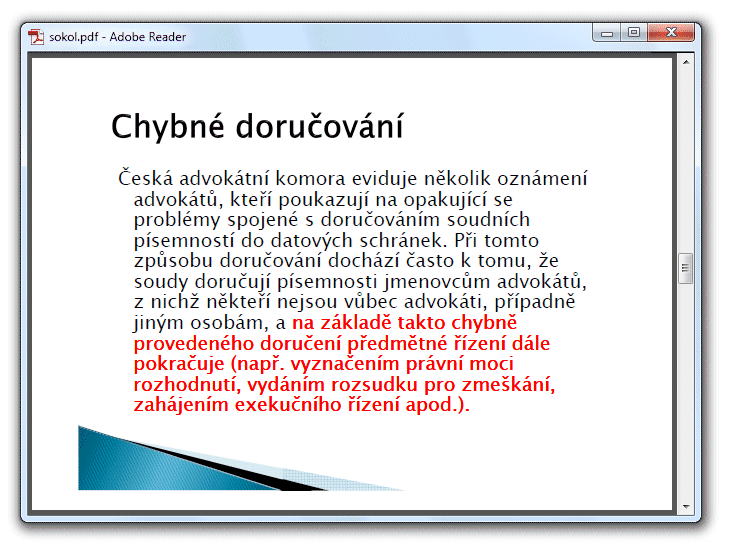This screenshot has width=729, height=547.
Task: Click the line 'problémy spojené s doručováním soudních'
Action: point(332,220)
